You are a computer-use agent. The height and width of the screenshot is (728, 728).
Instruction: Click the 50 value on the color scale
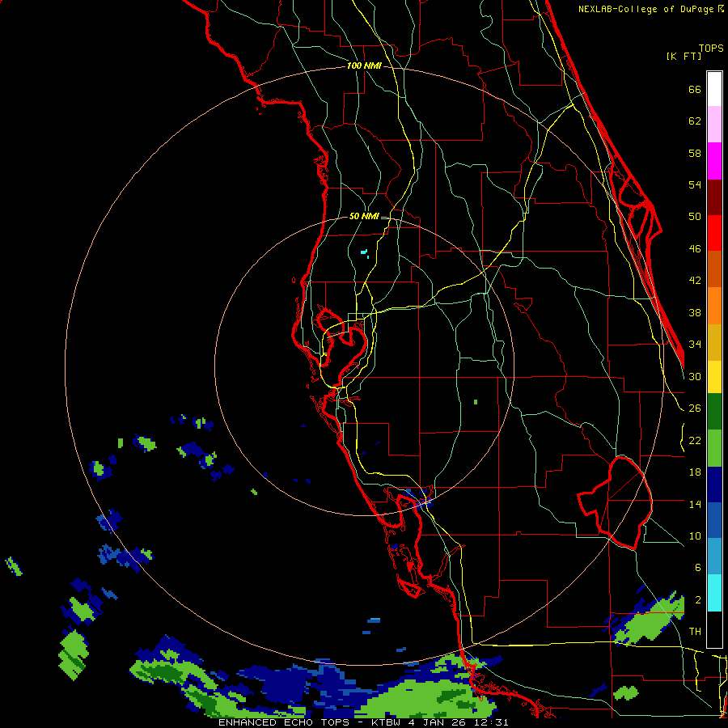coord(695,217)
